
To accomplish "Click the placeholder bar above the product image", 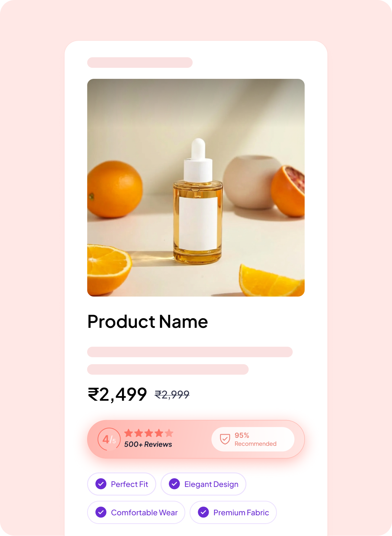I will coord(140,62).
